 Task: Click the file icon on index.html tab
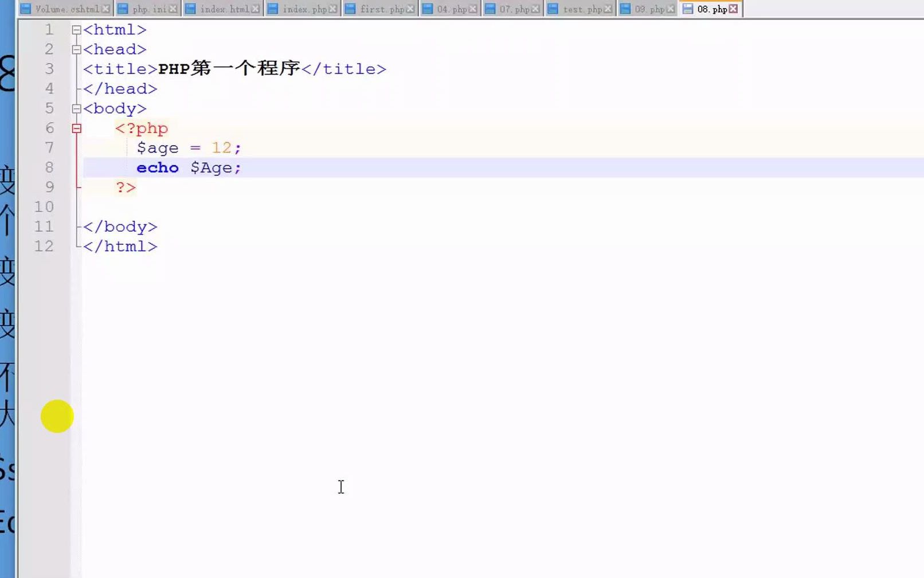(190, 9)
